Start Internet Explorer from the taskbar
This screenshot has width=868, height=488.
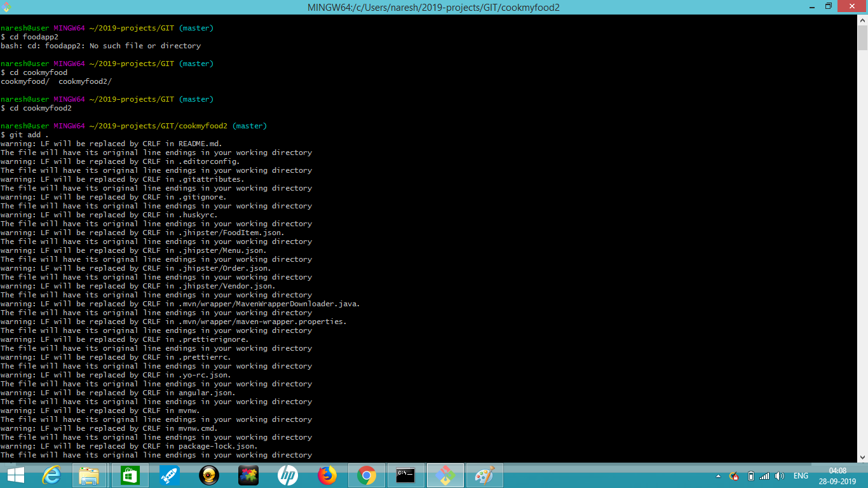[51, 475]
